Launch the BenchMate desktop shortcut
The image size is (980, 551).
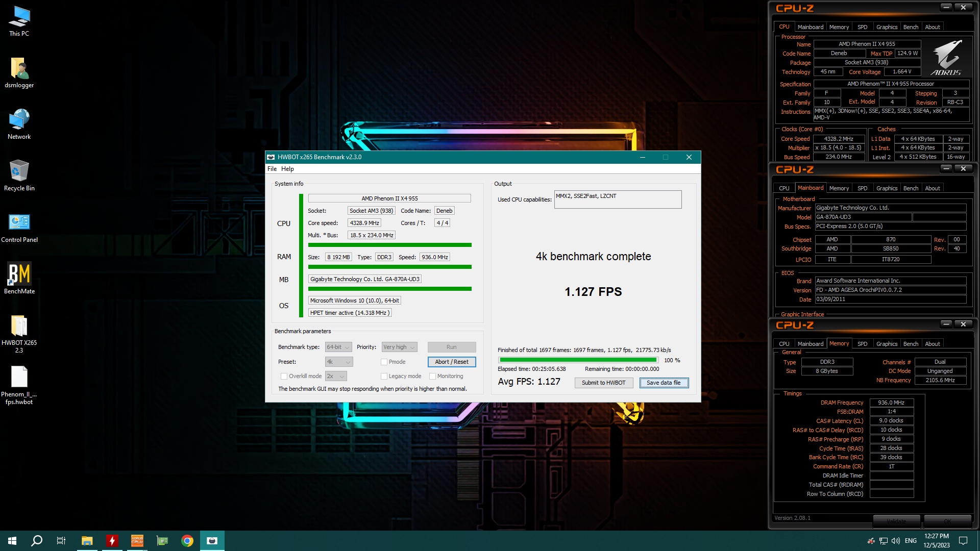(x=19, y=279)
